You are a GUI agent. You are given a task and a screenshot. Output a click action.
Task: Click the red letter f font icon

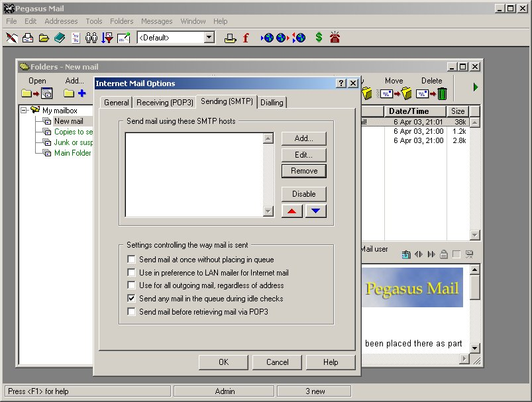[x=246, y=38]
